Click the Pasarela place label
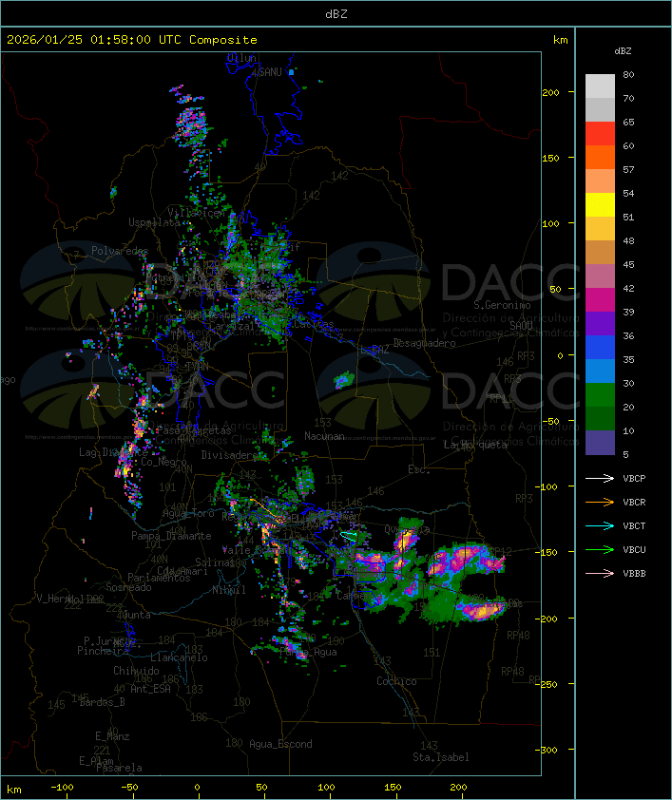The image size is (672, 800). (119, 768)
